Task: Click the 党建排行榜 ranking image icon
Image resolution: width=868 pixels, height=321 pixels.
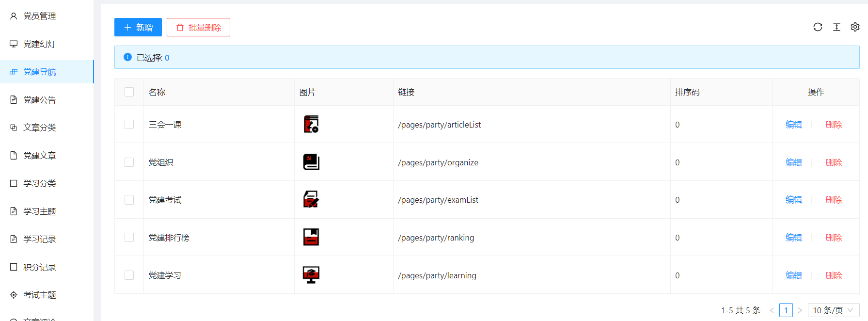Action: (x=311, y=237)
